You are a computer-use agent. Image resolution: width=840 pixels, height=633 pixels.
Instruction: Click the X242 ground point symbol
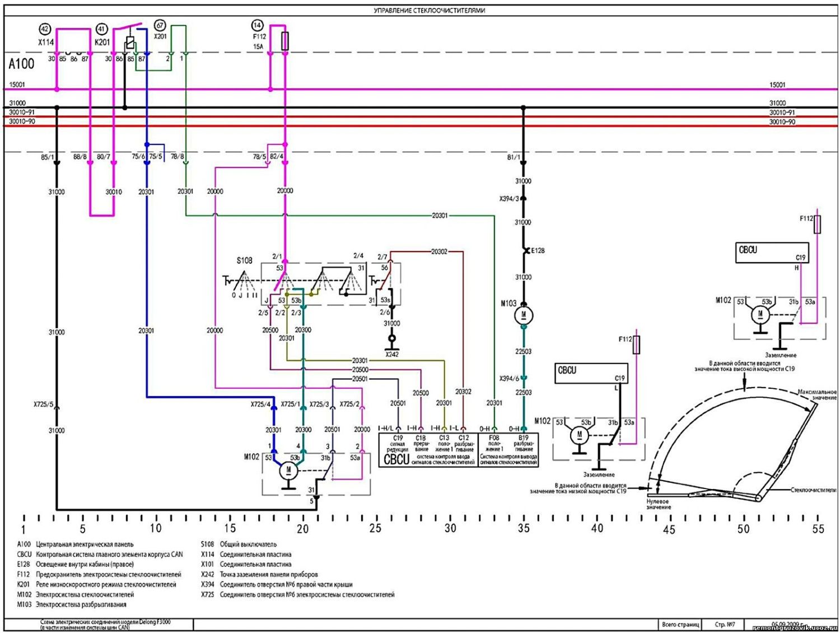[x=392, y=338]
